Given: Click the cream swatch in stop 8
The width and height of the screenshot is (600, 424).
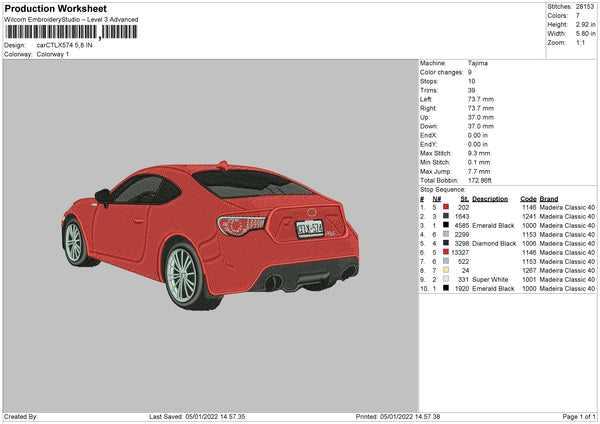Looking at the screenshot, I should (445, 270).
